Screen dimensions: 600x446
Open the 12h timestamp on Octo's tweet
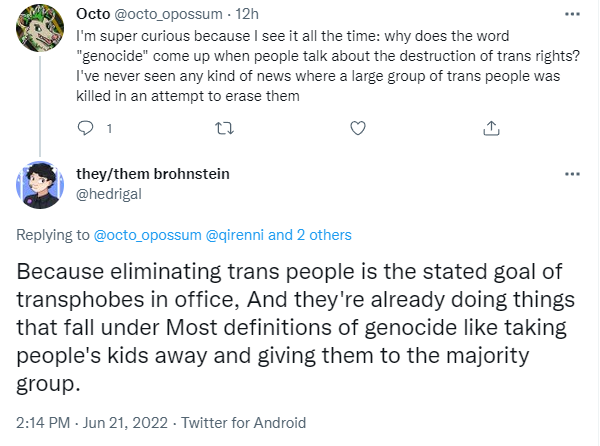[x=247, y=14]
